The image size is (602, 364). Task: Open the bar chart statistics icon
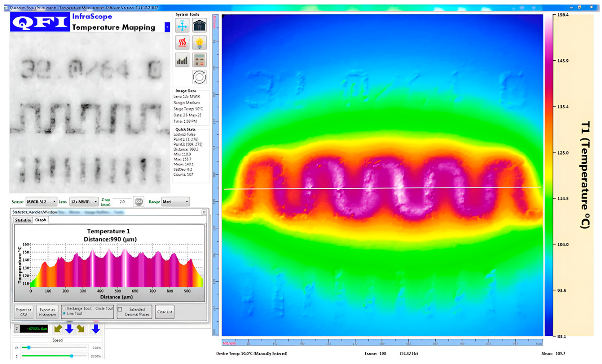pyautogui.click(x=182, y=60)
